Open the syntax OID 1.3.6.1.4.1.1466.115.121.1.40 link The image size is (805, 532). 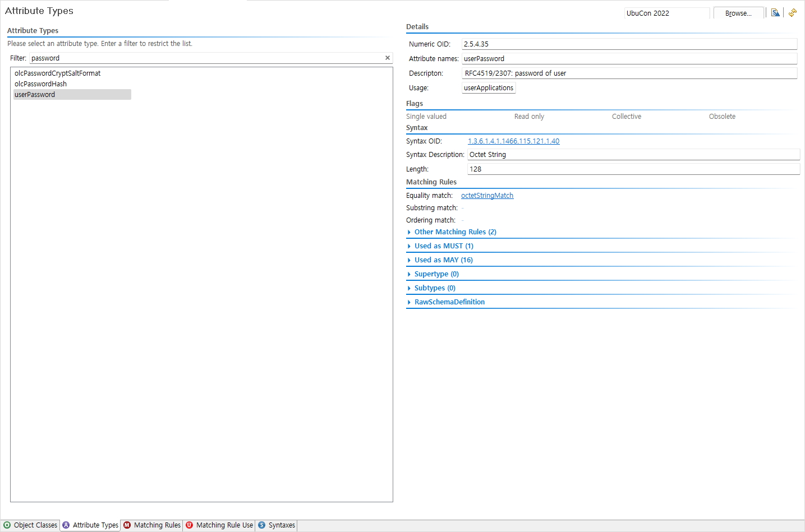(x=513, y=141)
